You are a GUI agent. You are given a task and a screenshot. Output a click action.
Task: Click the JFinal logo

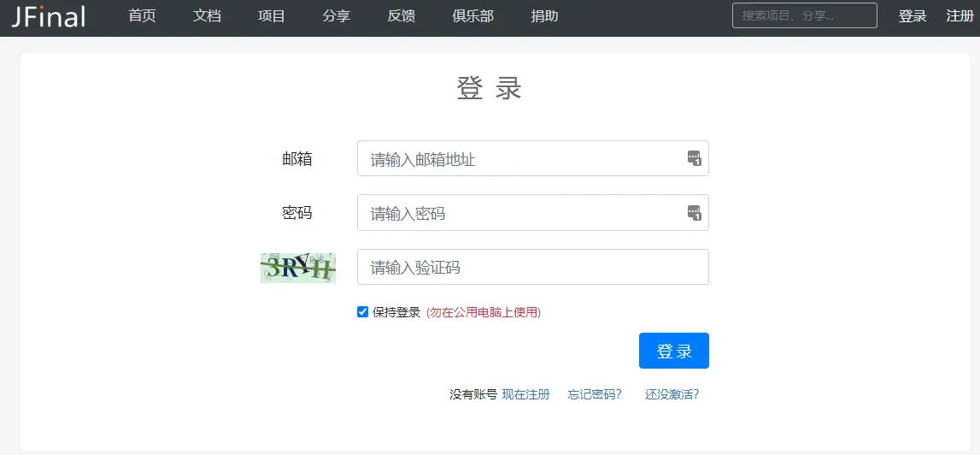[x=48, y=16]
